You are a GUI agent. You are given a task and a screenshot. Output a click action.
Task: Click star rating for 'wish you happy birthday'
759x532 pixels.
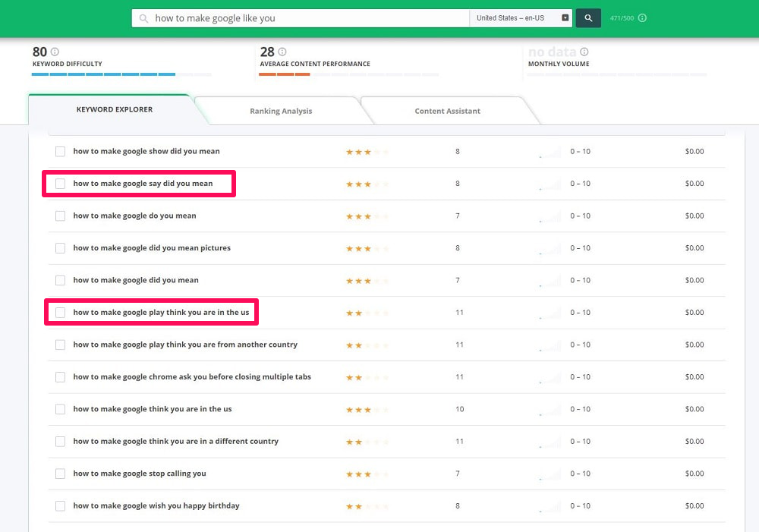(367, 506)
